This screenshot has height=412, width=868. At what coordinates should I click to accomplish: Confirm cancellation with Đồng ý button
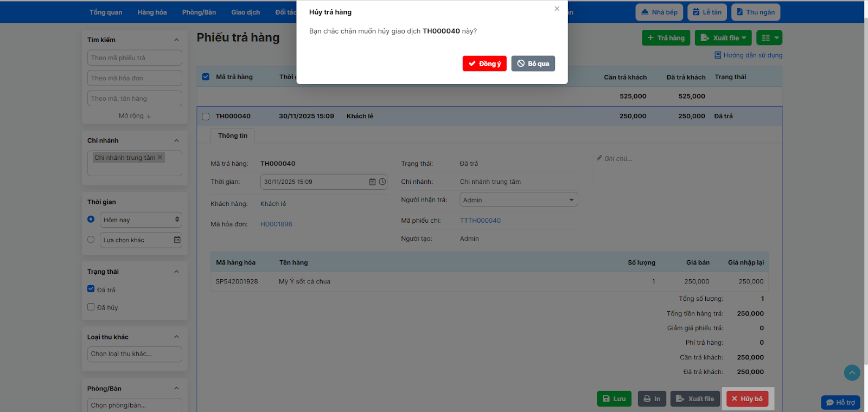pyautogui.click(x=484, y=63)
